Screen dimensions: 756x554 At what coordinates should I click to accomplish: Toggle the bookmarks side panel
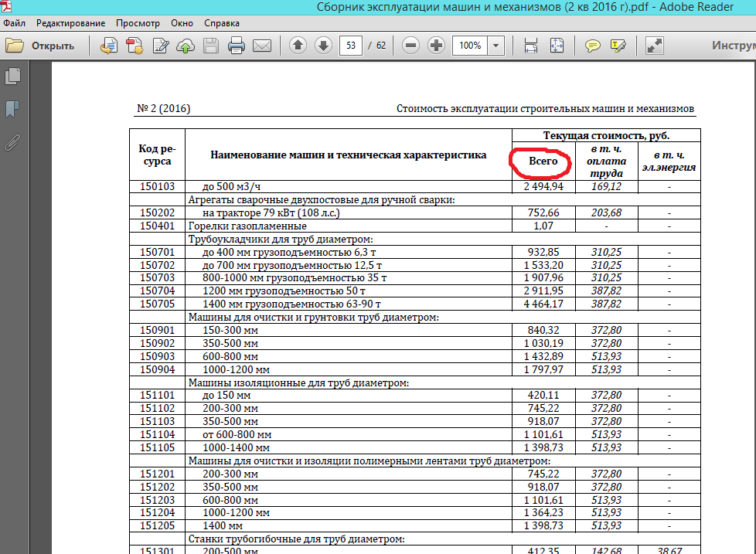pos(12,109)
